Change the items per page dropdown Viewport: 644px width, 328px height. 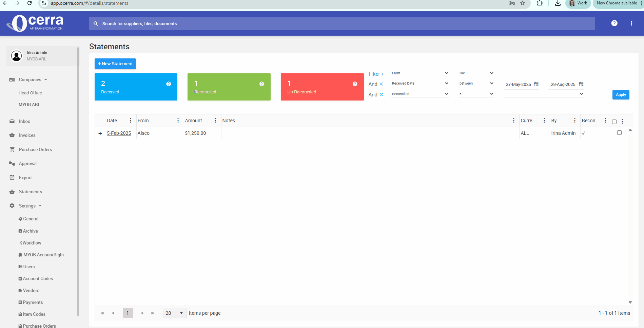pos(174,313)
